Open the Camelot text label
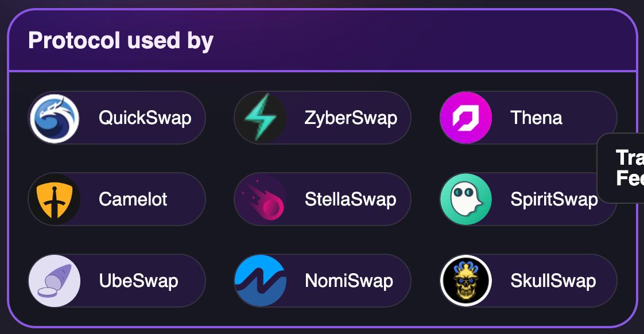 [133, 199]
